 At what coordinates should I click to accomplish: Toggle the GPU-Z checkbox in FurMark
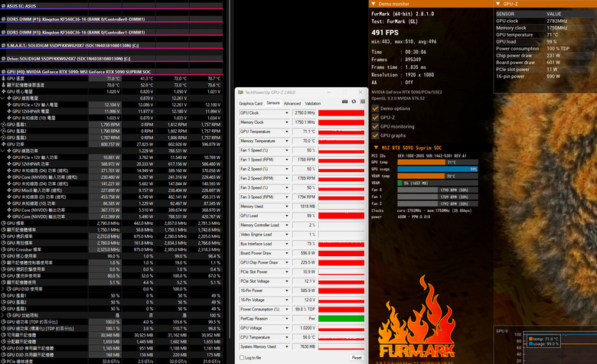coord(375,118)
